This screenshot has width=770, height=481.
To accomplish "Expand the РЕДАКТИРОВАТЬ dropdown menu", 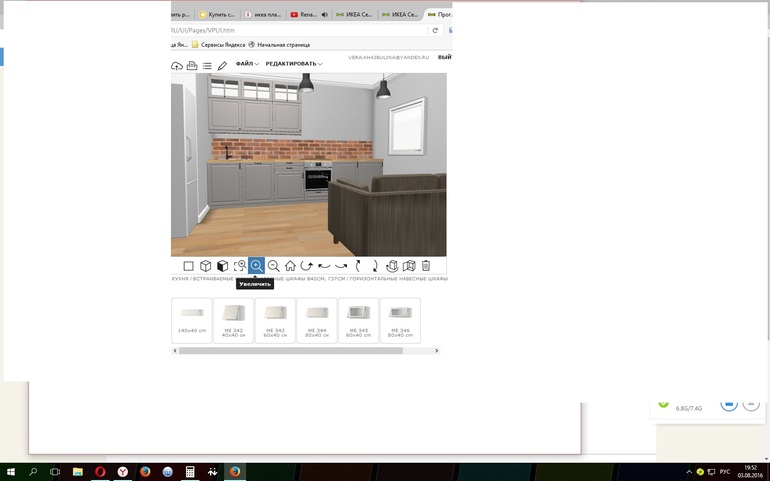I will click(293, 64).
